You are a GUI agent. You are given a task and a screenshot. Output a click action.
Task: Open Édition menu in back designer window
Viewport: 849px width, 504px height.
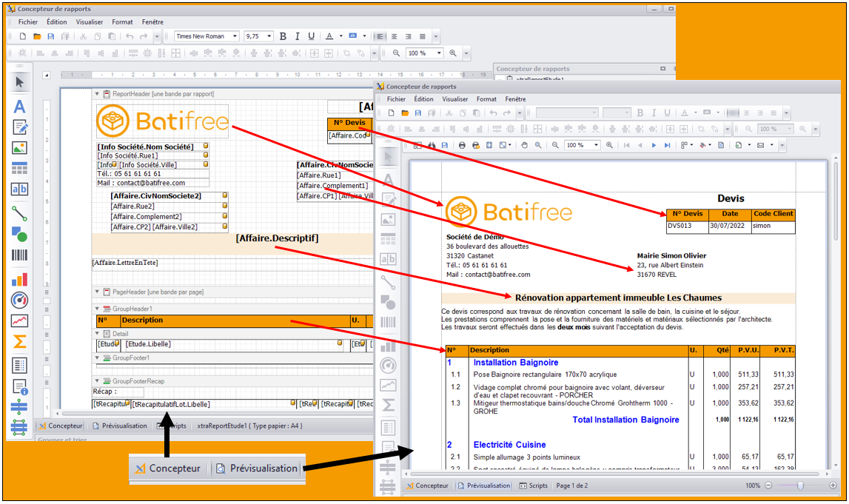click(57, 22)
